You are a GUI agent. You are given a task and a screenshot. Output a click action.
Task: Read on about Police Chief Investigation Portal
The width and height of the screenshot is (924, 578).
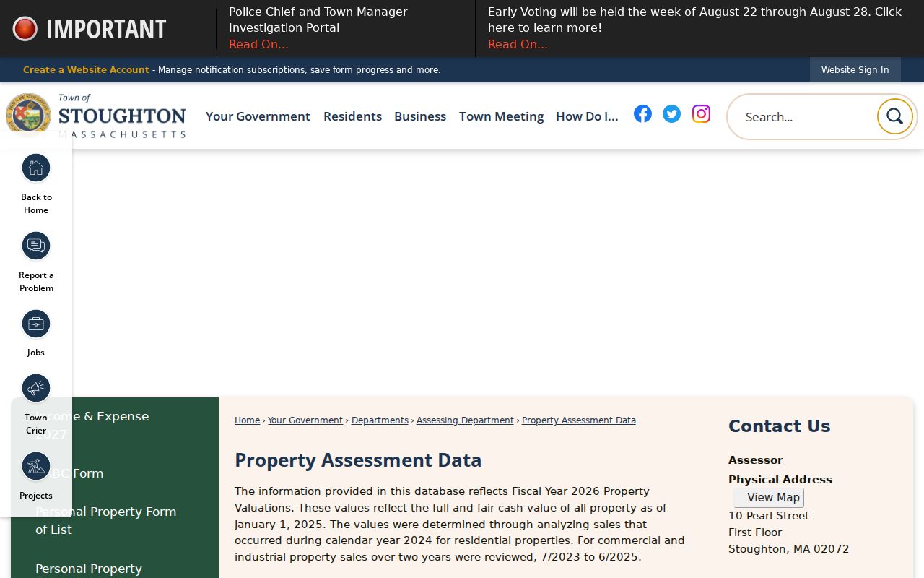[258, 45]
